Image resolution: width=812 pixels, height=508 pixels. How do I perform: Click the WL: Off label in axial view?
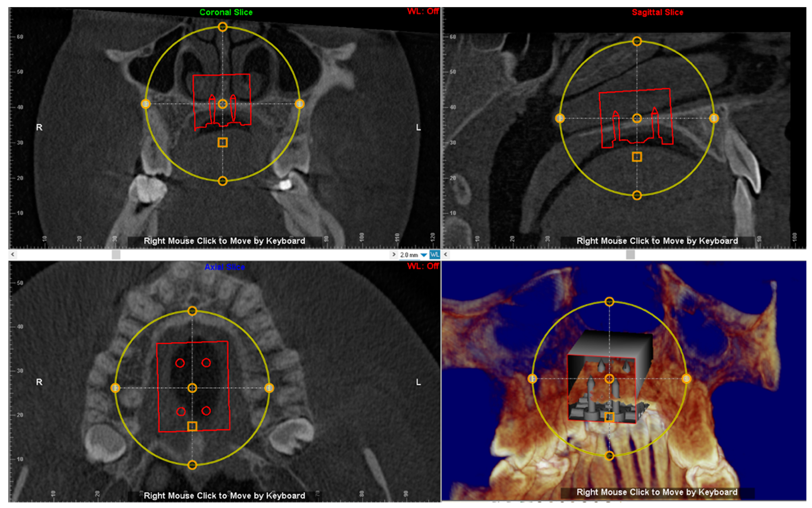coord(423,266)
